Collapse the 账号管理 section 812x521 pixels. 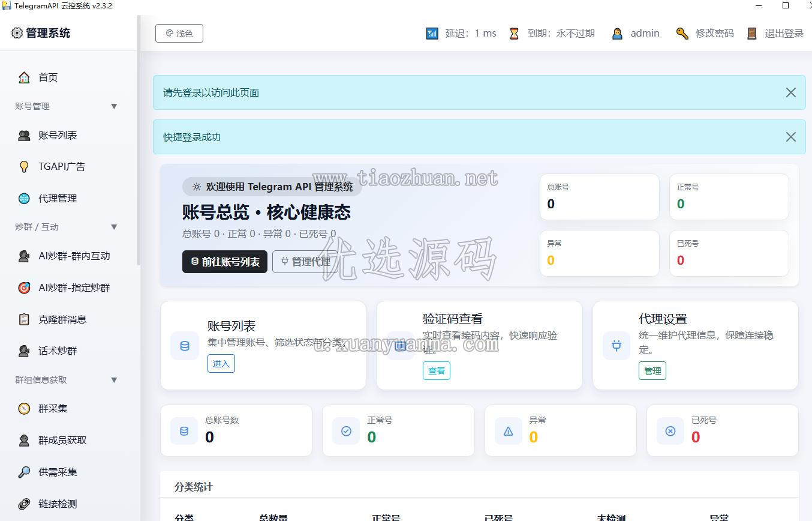coord(114,106)
